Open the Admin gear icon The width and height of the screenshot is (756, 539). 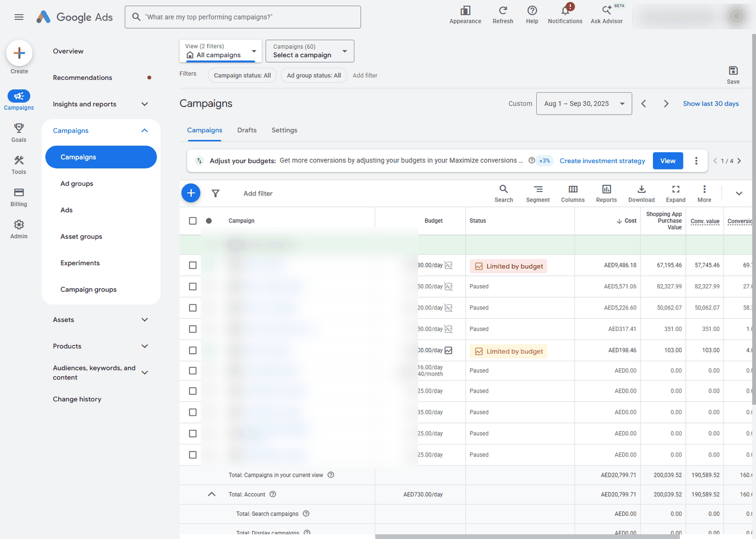[x=19, y=225]
